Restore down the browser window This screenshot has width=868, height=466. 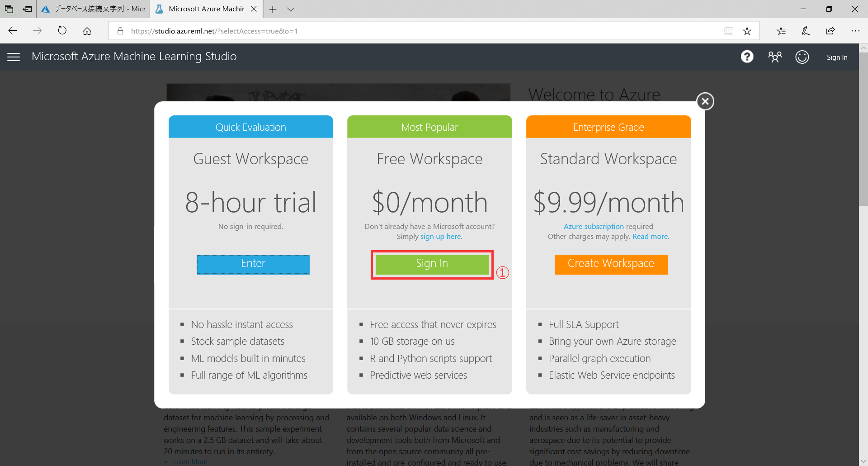829,9
